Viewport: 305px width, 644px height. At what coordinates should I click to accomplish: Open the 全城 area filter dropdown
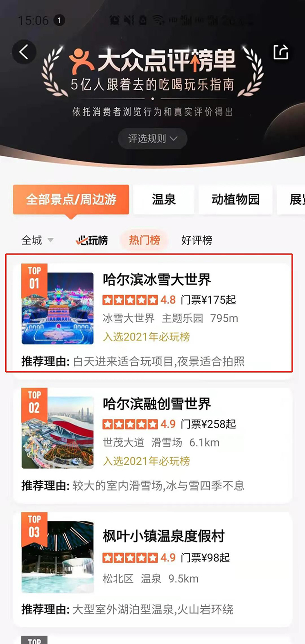tap(38, 240)
